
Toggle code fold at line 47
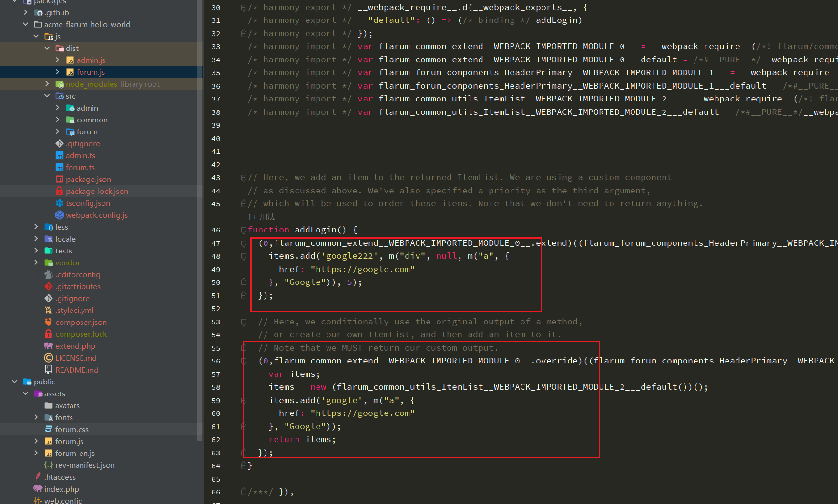pyautogui.click(x=244, y=243)
